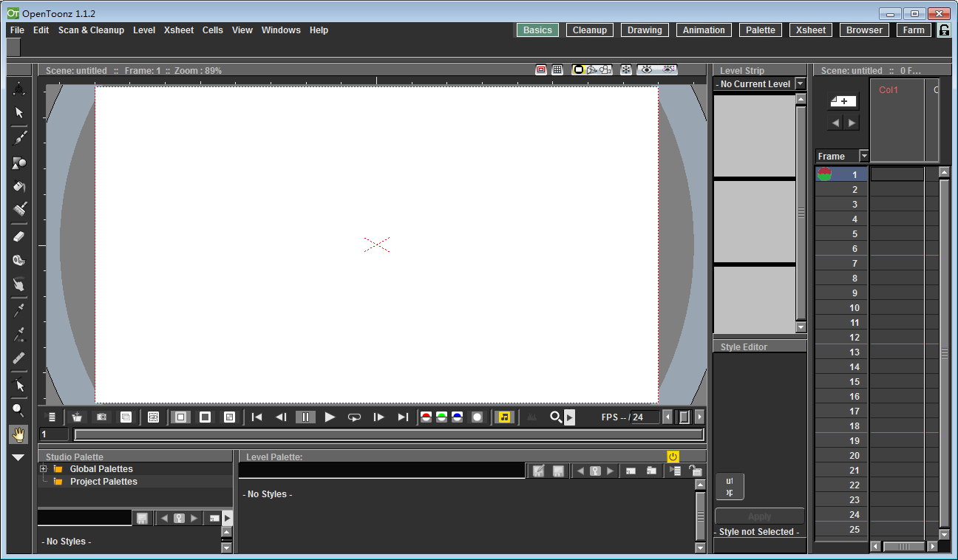958x560 pixels.
Task: Toggle the Sound music note button
Action: 504,417
